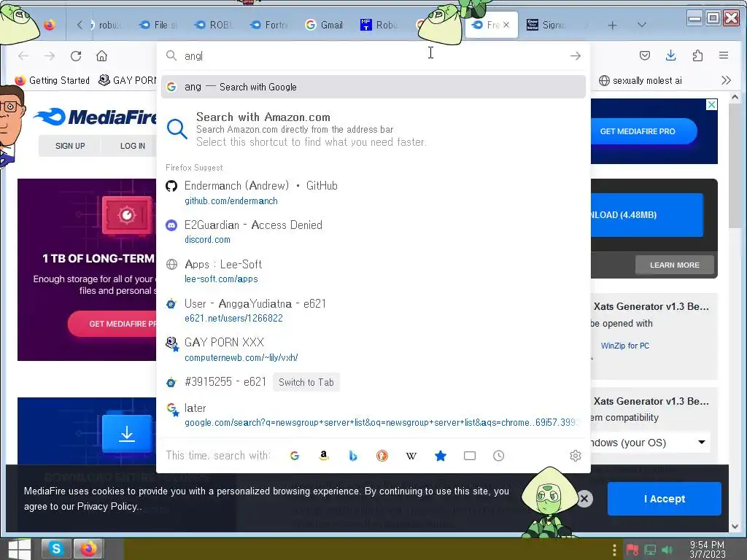Search this time with DuckDuckGo icon
This screenshot has height=560, width=747.
[x=382, y=456]
